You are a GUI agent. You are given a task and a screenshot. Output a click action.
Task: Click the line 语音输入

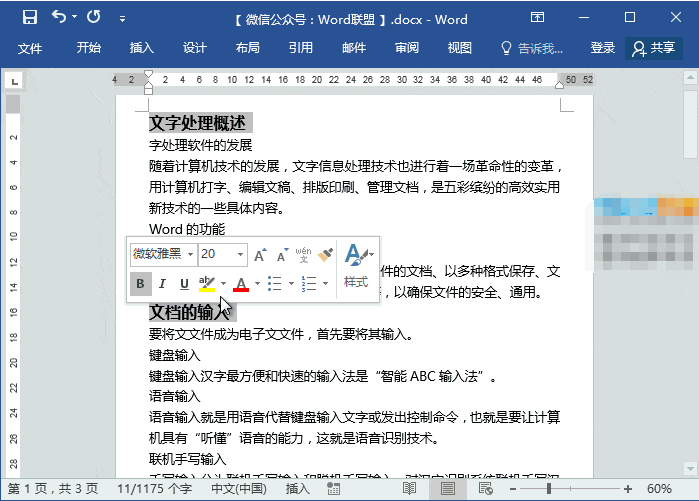tap(175, 396)
